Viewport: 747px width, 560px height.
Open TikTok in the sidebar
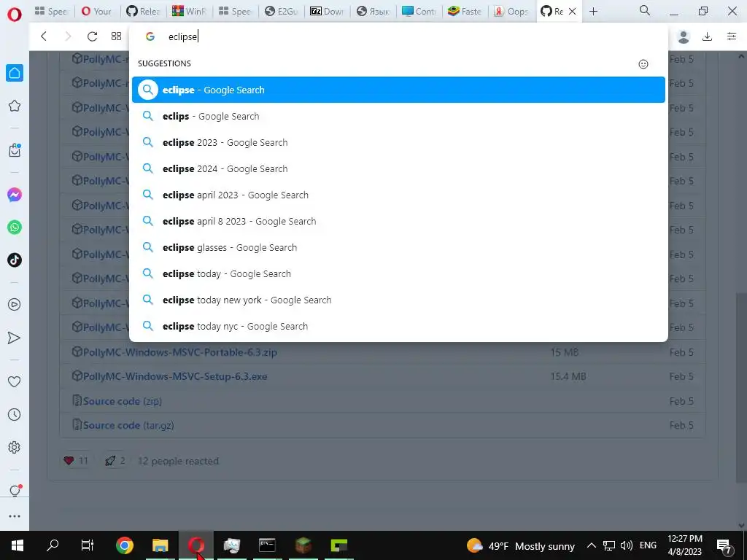click(x=15, y=260)
